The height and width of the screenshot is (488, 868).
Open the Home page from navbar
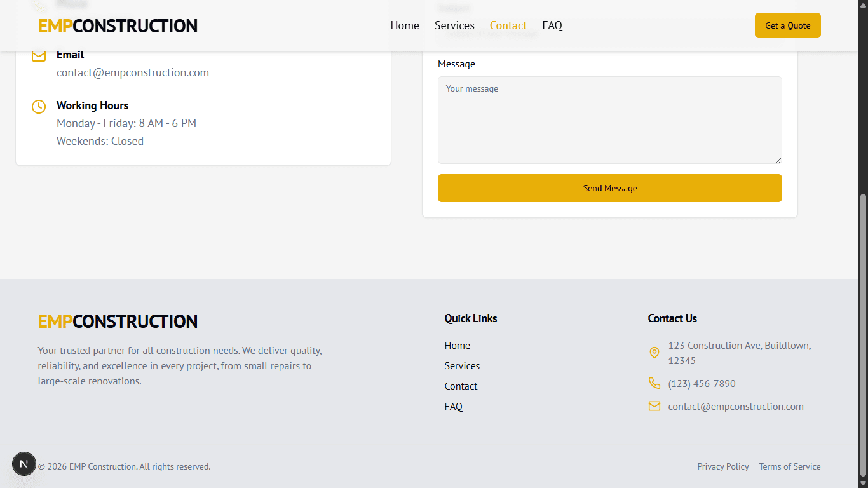tap(405, 25)
